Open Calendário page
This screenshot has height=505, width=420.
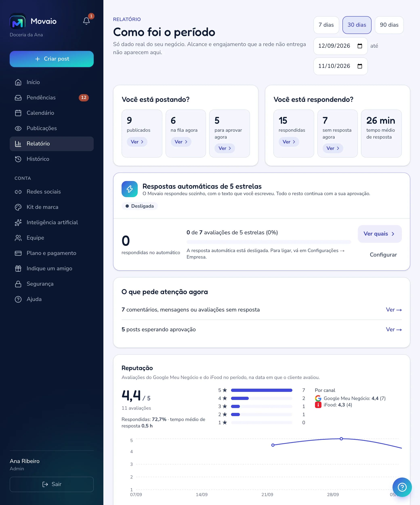point(52,113)
